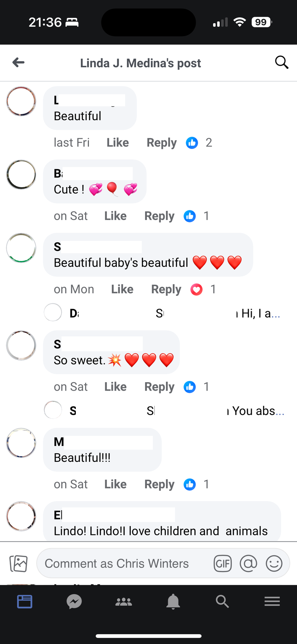Open the emoji picker

click(x=274, y=564)
